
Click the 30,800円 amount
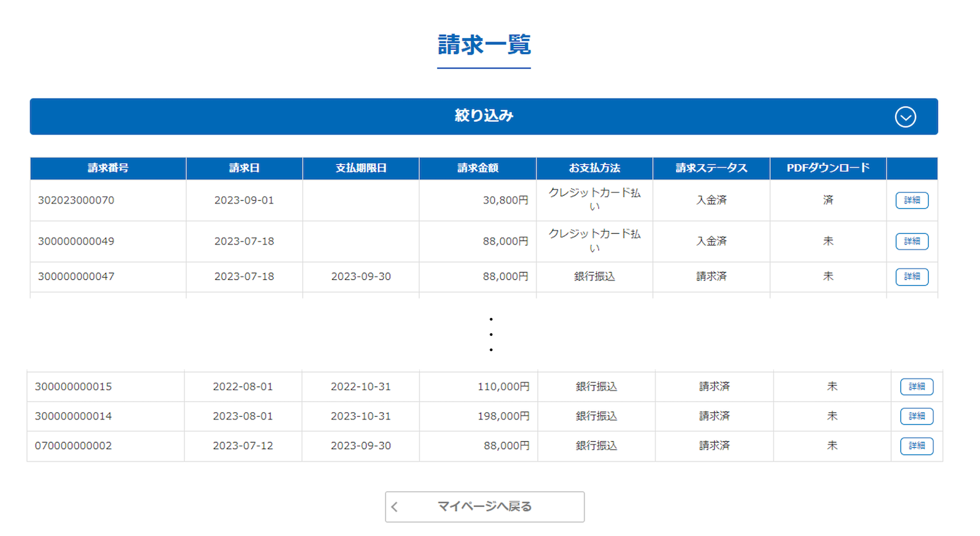tap(505, 200)
